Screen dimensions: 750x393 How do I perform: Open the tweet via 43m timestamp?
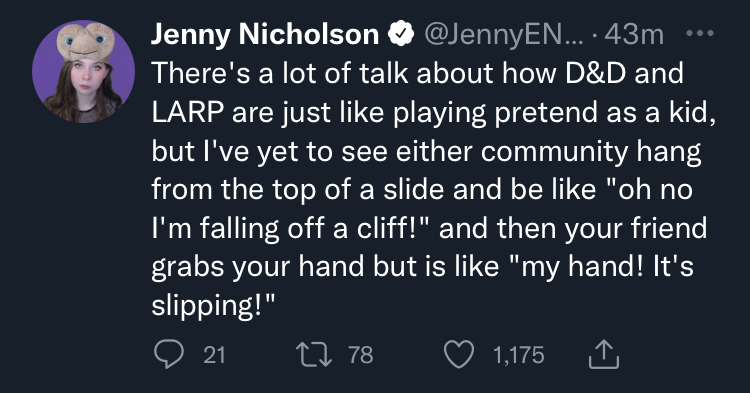point(634,34)
